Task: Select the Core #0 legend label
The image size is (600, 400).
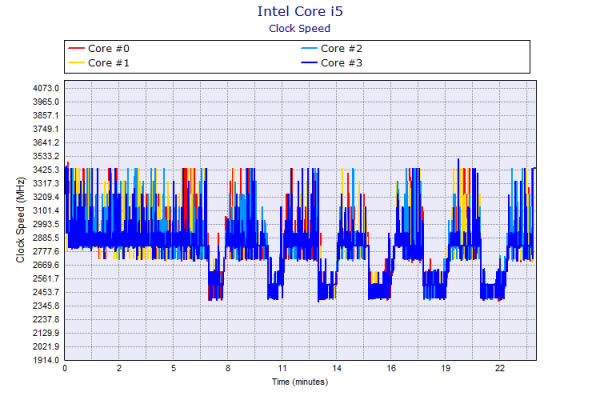Action: [109, 49]
